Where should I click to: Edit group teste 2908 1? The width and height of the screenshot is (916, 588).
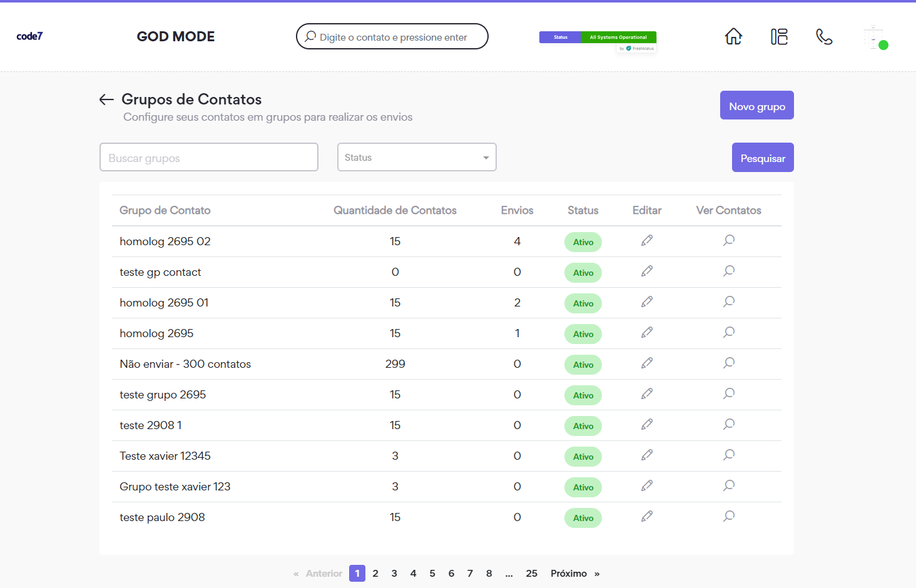(647, 425)
